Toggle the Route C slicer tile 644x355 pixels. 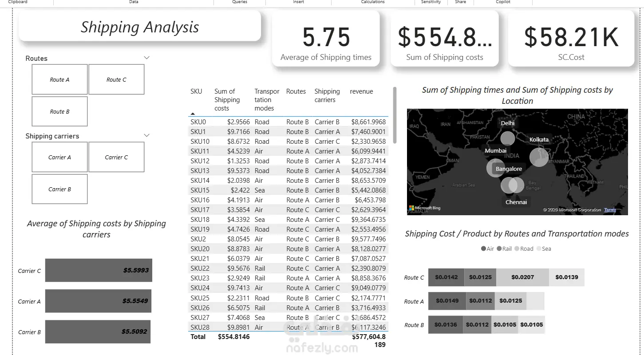point(116,79)
